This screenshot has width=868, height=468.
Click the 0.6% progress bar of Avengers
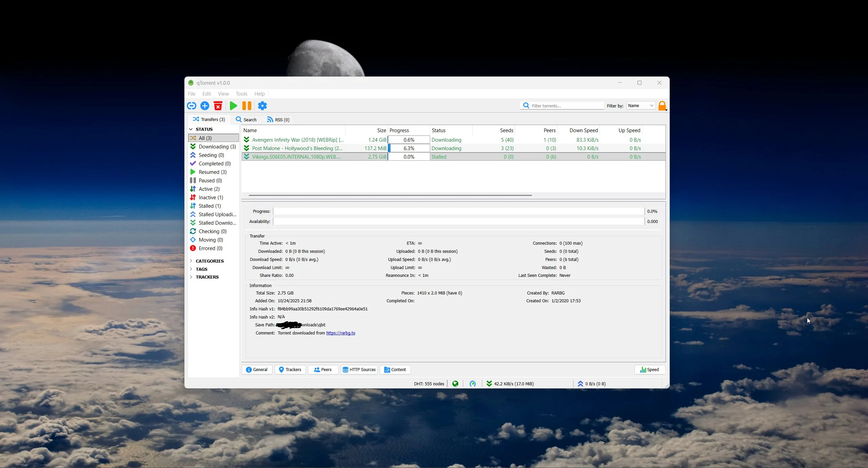409,140
